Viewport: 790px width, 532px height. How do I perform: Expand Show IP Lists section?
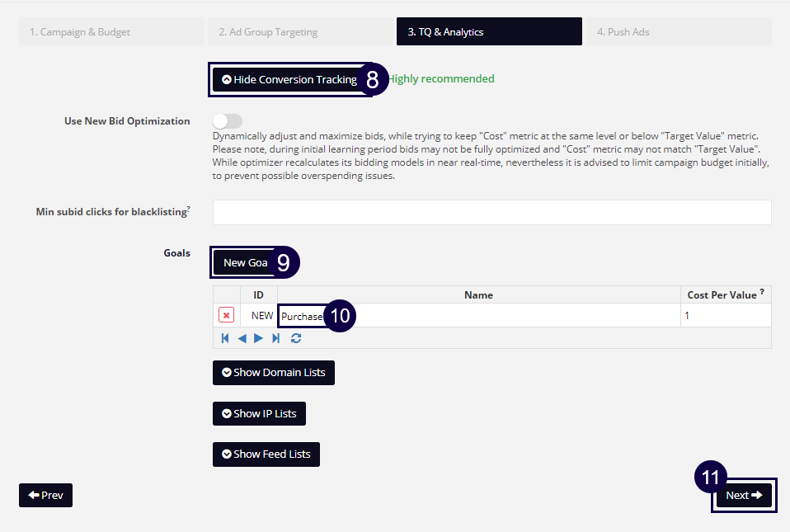(259, 413)
